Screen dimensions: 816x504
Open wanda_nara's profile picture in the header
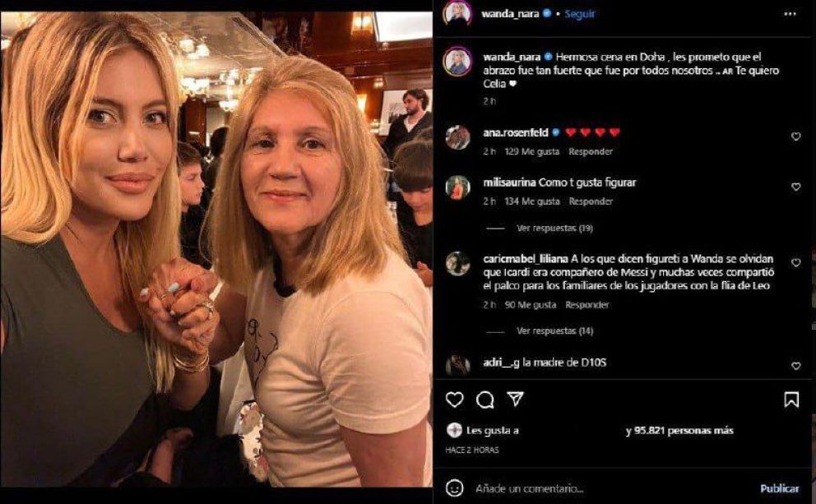(x=457, y=13)
